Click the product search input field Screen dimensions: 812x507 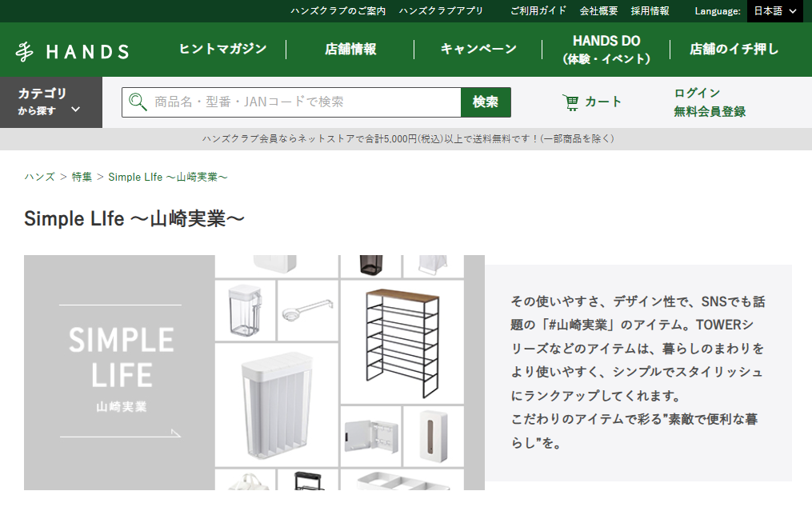[x=304, y=102]
